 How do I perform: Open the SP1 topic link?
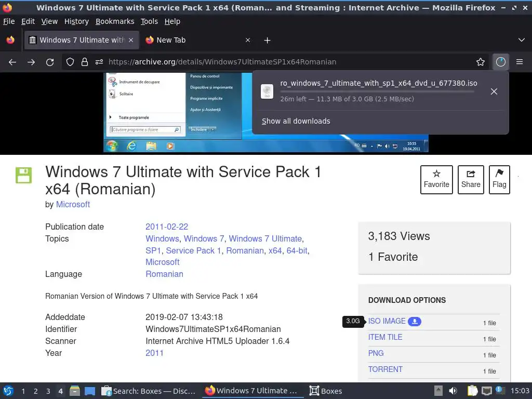click(153, 250)
